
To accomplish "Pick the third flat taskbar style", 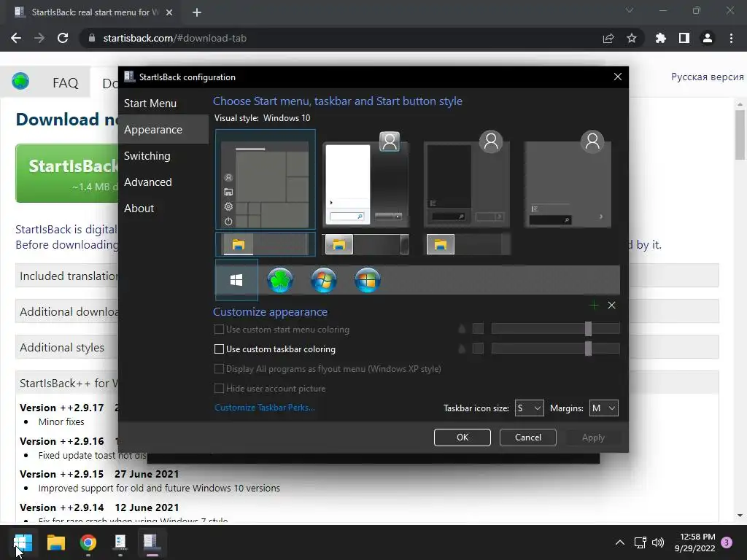I will point(467,244).
